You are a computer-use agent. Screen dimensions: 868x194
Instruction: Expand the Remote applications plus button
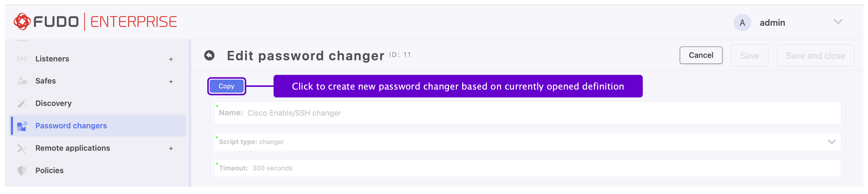click(171, 149)
